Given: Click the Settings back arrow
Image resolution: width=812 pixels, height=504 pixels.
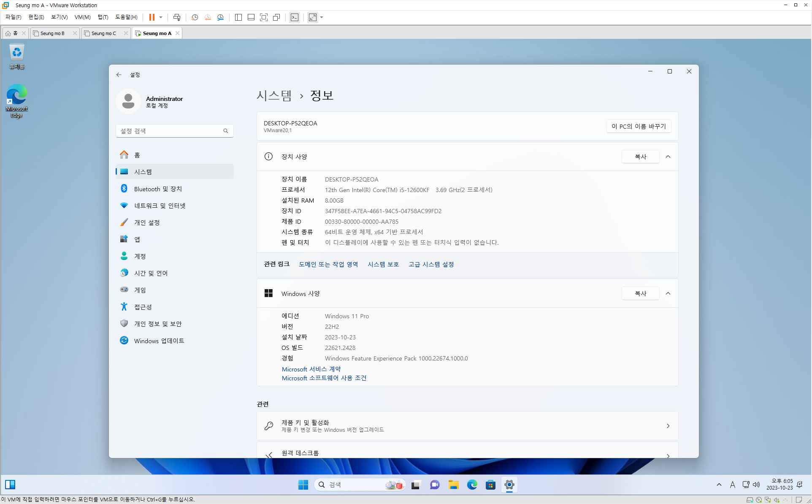Looking at the screenshot, I should tap(119, 75).
